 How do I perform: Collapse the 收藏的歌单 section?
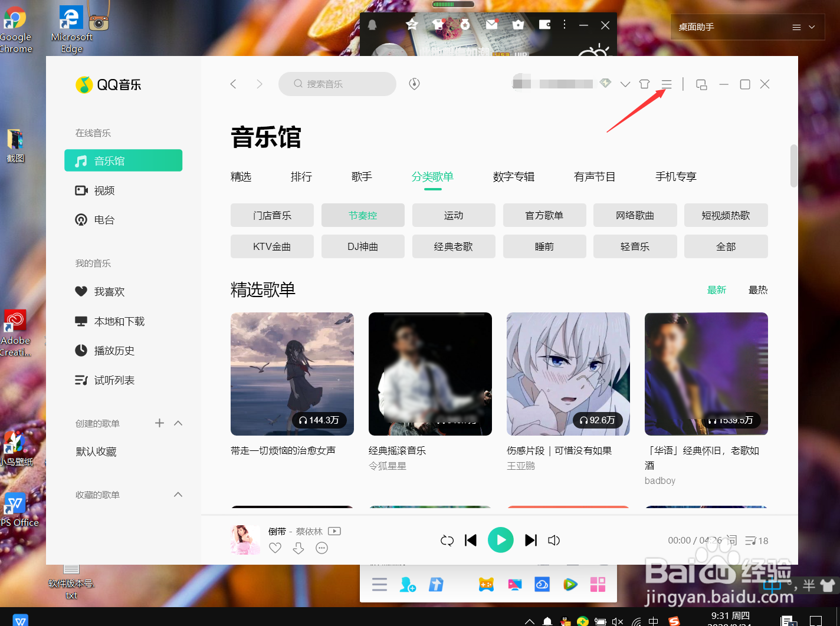click(178, 495)
